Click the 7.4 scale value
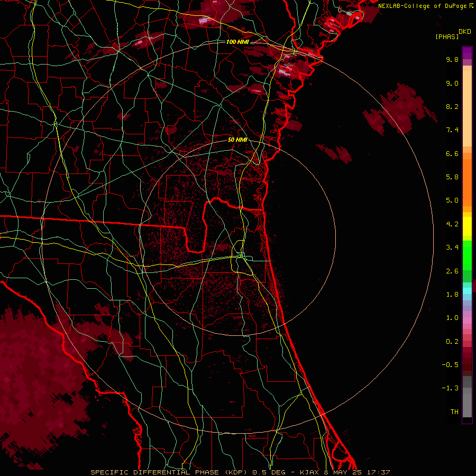The width and height of the screenshot is (476, 476). coord(452,130)
